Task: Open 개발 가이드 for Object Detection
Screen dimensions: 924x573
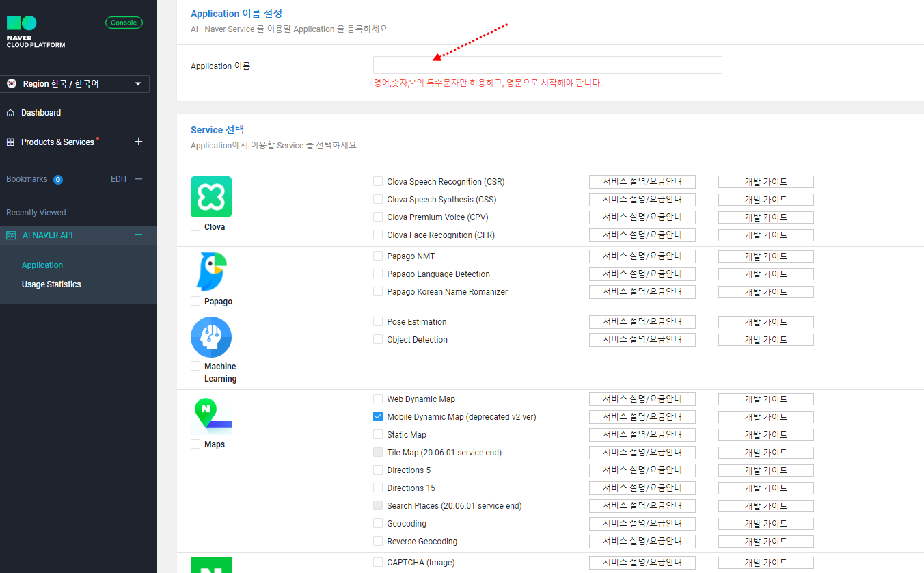Action: [766, 340]
